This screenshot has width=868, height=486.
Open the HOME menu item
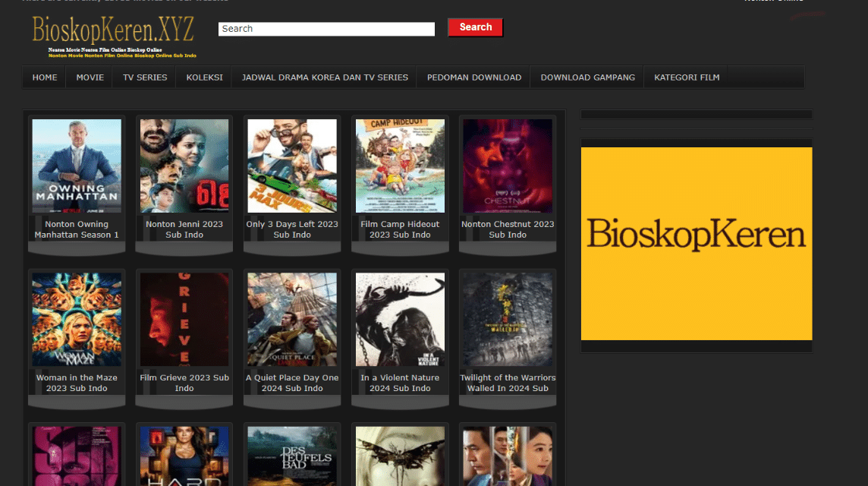pyautogui.click(x=44, y=77)
